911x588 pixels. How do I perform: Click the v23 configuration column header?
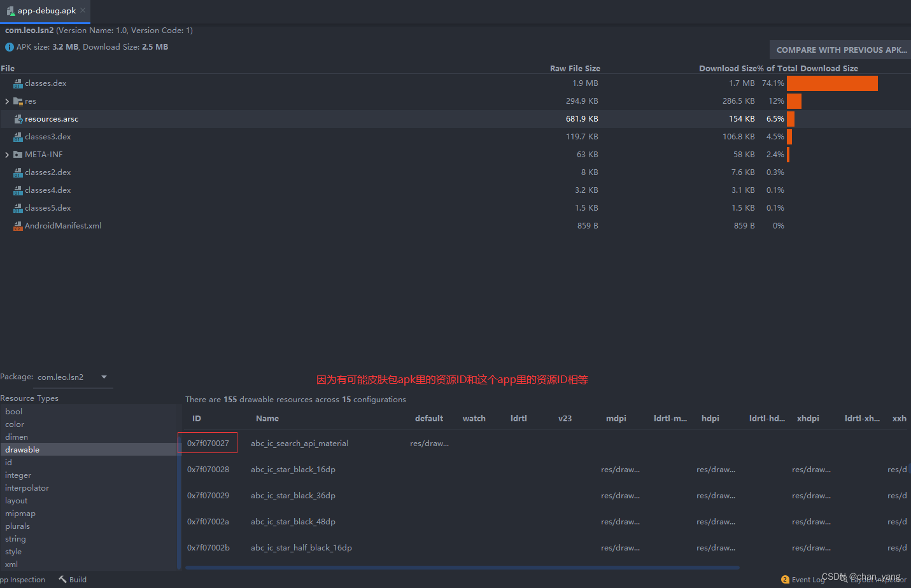[565, 418]
